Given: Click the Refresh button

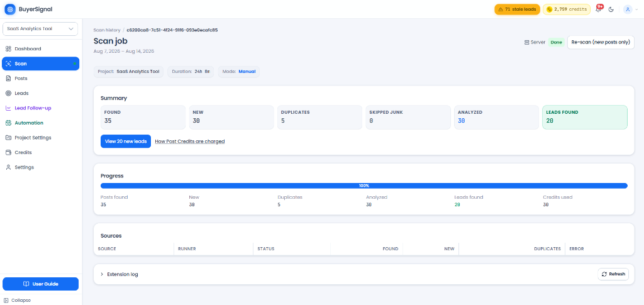Looking at the screenshot, I should pos(613,274).
